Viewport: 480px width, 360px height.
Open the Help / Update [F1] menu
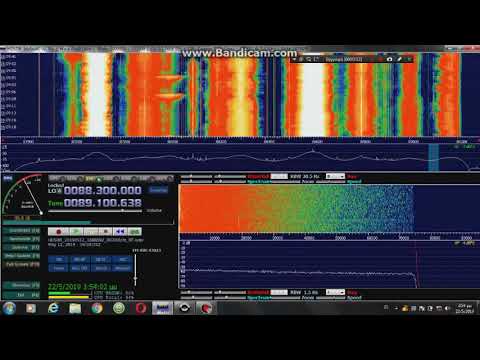pyautogui.click(x=21, y=256)
